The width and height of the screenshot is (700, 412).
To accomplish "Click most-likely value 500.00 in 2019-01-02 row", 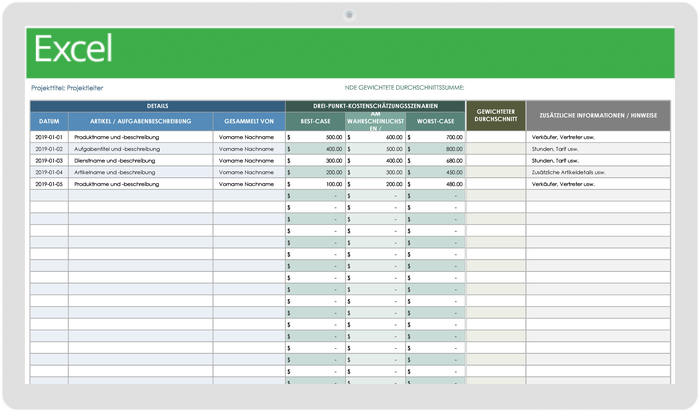I will (375, 149).
